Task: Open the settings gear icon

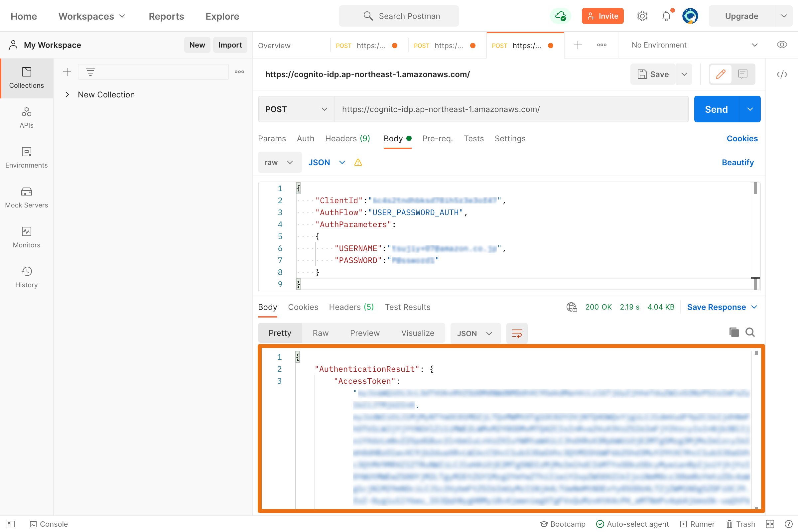Action: (642, 16)
